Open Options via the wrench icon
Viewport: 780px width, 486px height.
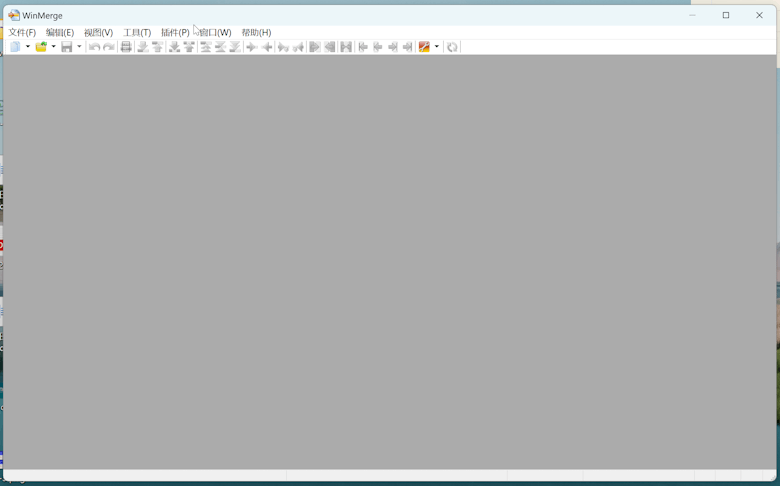tap(424, 47)
